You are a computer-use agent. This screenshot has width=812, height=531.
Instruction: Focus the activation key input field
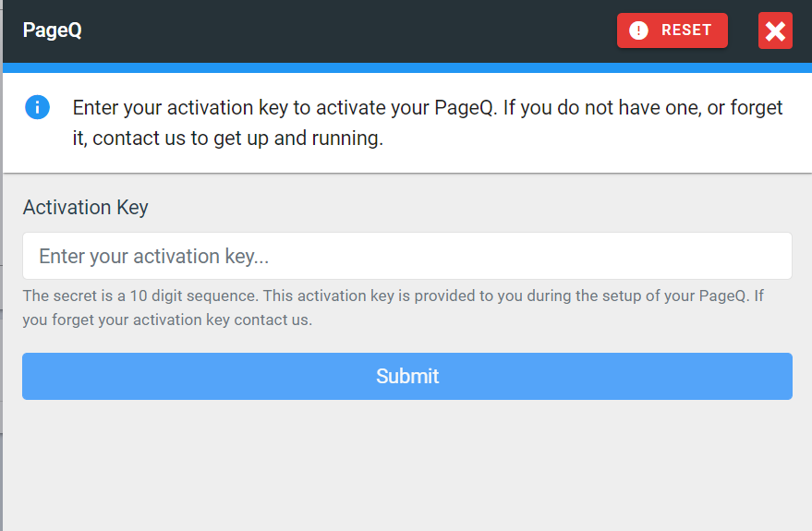pos(406,256)
